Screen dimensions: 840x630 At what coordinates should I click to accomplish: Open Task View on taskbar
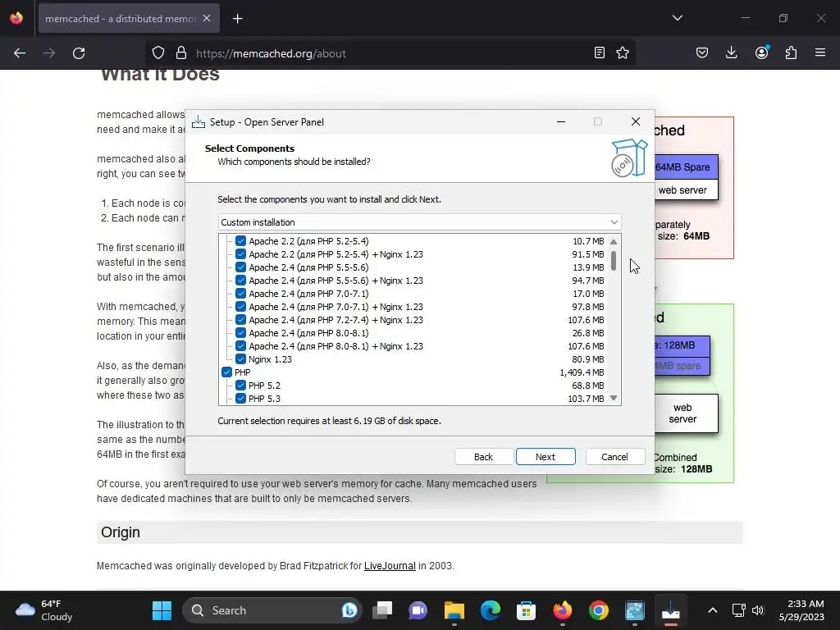click(382, 610)
